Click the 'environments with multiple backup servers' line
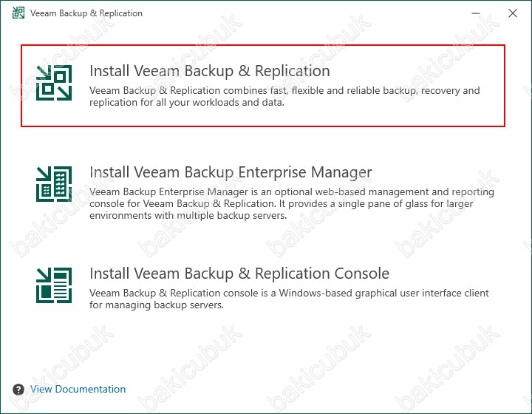This screenshot has height=414, width=532. pyautogui.click(x=188, y=215)
